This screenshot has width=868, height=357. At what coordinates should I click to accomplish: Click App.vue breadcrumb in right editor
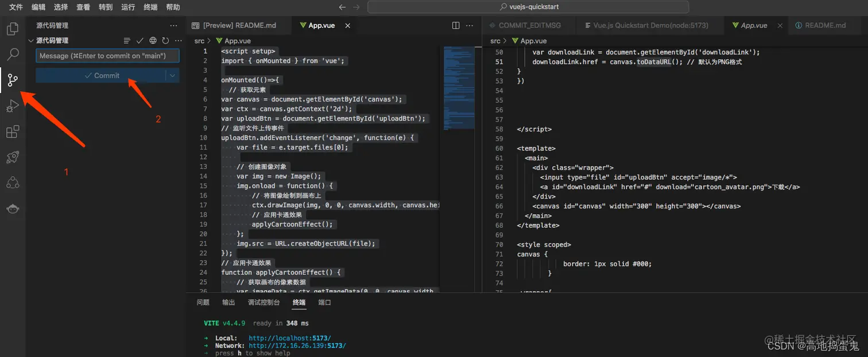click(x=529, y=41)
